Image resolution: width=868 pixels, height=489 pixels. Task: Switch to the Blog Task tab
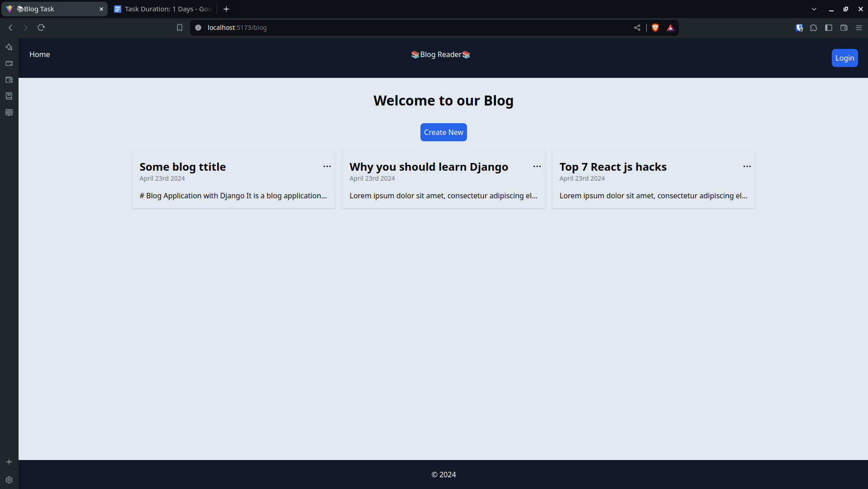coord(54,9)
